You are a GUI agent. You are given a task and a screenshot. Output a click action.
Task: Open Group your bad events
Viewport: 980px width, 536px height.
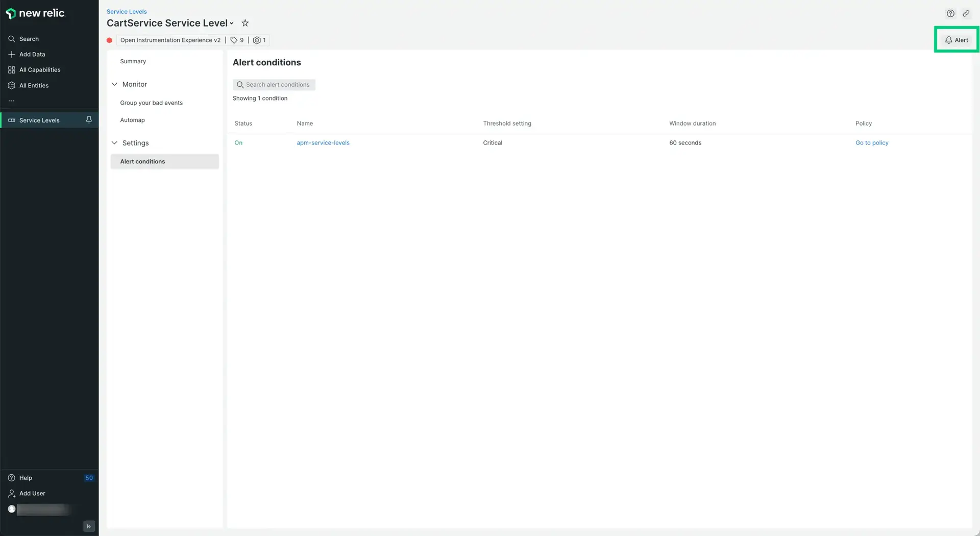click(151, 103)
